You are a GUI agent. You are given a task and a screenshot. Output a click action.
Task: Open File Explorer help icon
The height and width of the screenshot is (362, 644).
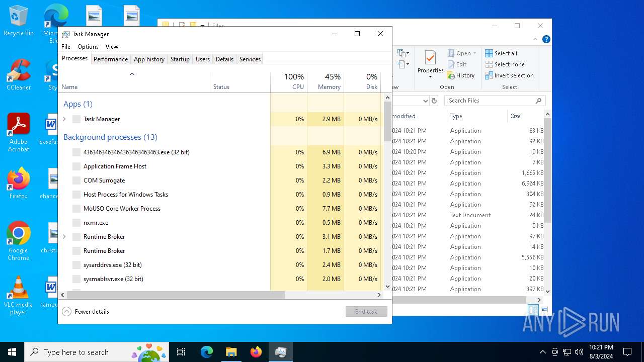click(546, 39)
